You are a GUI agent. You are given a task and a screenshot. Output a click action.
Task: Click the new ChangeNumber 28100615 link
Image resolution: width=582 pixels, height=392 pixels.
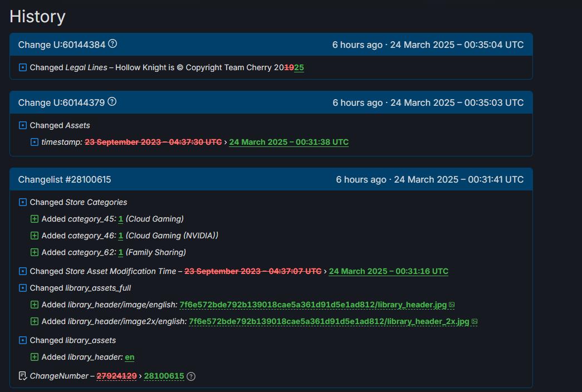coord(164,376)
